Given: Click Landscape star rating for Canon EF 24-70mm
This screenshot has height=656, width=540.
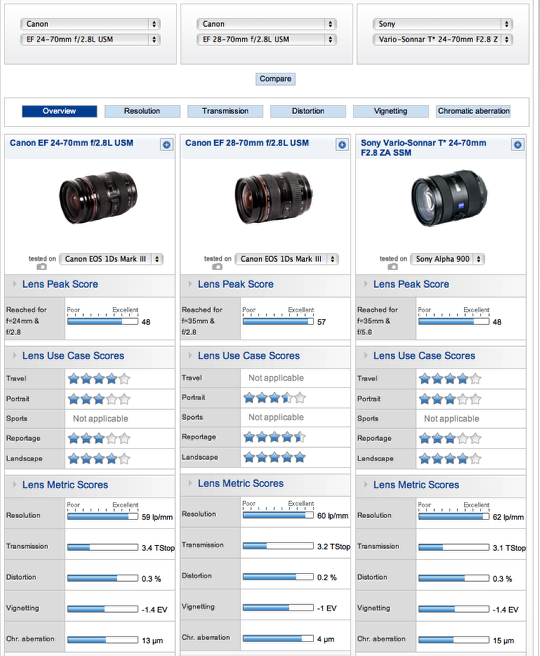Looking at the screenshot, I should coord(99,459).
